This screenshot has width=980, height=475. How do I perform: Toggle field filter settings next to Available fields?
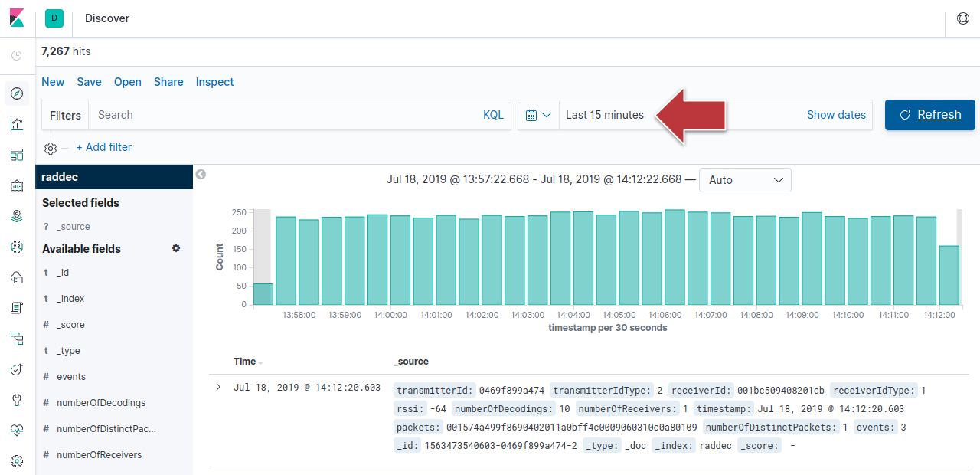pyautogui.click(x=176, y=248)
